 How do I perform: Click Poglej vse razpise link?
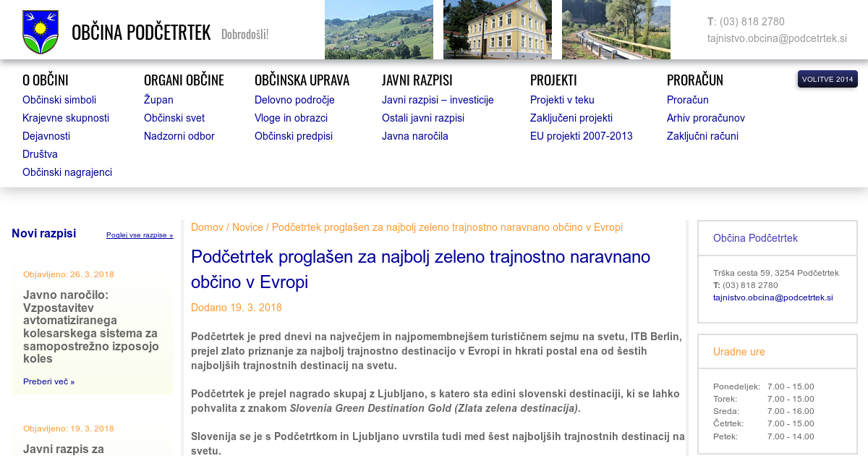(x=140, y=235)
